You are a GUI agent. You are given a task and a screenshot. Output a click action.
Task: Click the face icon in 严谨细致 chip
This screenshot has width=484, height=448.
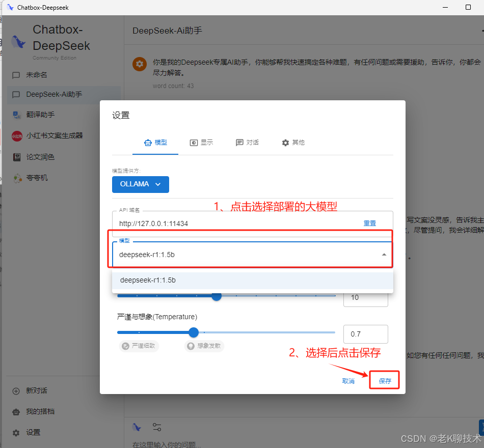point(126,346)
